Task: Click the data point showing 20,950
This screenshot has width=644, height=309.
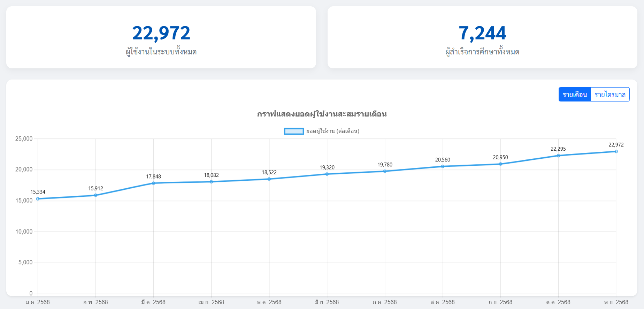Action: point(500,164)
